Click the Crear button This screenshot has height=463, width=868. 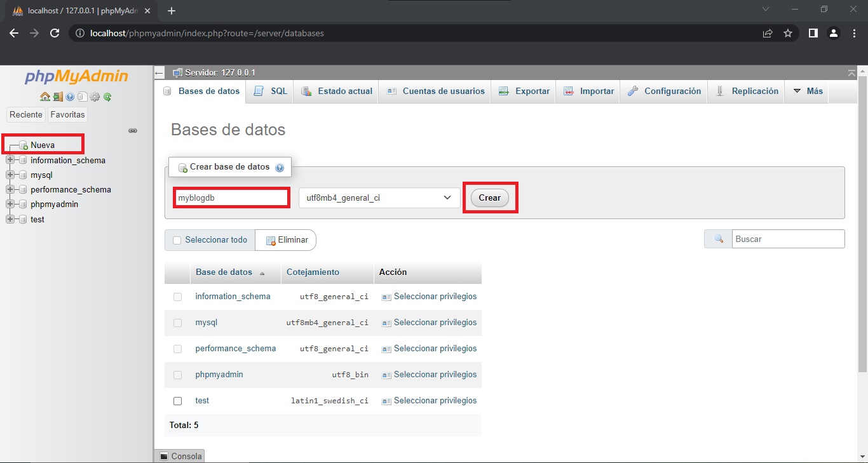(x=489, y=198)
